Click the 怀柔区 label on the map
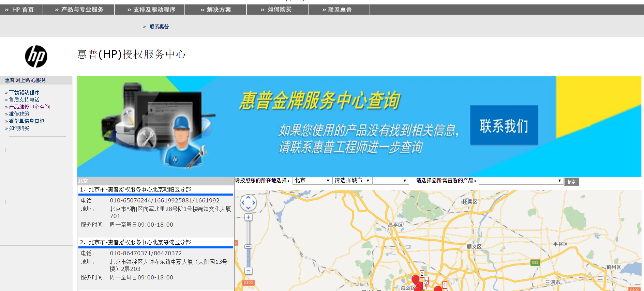Image resolution: width=644 pixels, height=291 pixels. pyautogui.click(x=470, y=202)
